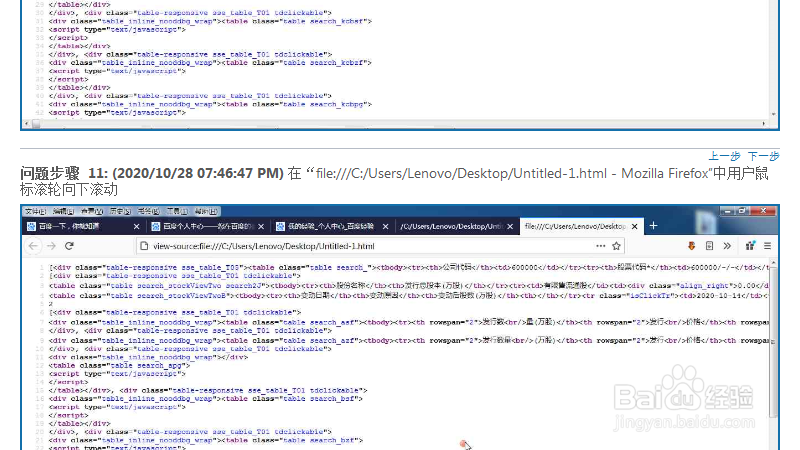Close the 百度个人中心 tab

pos(261,227)
